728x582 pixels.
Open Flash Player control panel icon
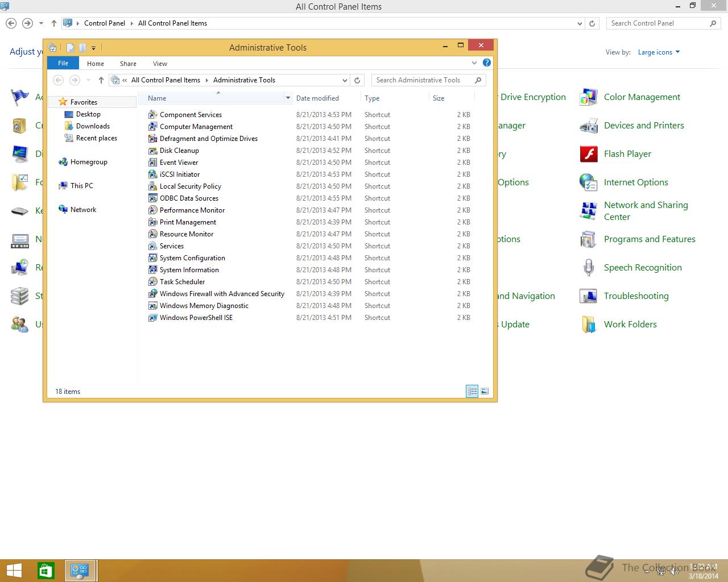point(589,154)
